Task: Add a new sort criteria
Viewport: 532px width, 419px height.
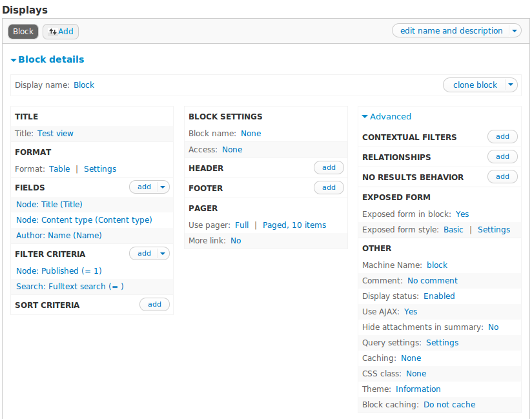Action: (154, 304)
